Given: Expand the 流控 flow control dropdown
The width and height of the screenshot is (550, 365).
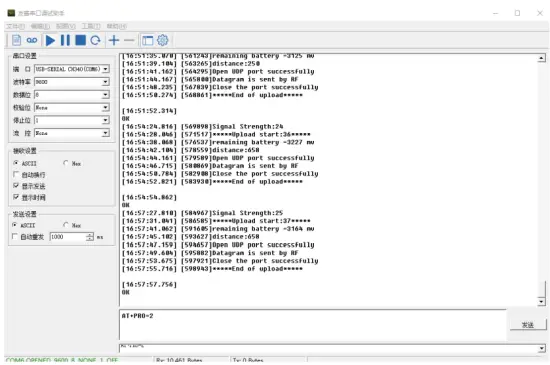Looking at the screenshot, I should click(105, 133).
